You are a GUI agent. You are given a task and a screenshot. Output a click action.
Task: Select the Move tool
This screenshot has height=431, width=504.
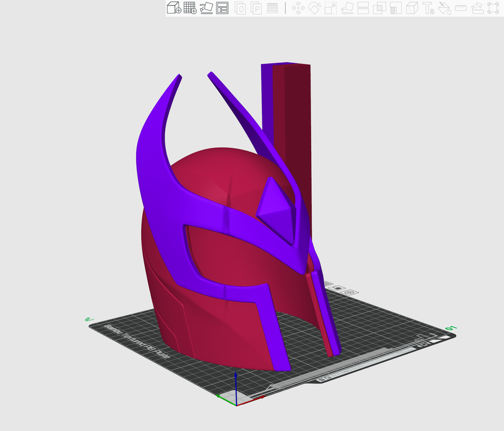pos(298,8)
